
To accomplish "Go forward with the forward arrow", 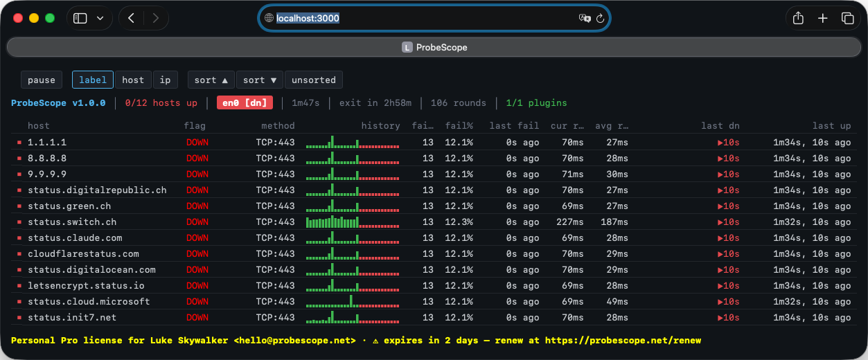I will click(x=155, y=19).
